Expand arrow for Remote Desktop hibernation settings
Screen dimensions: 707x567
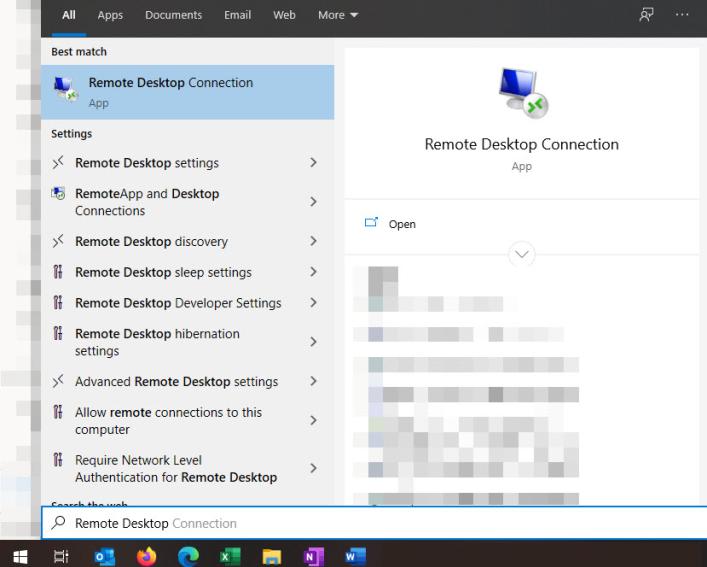tap(313, 342)
